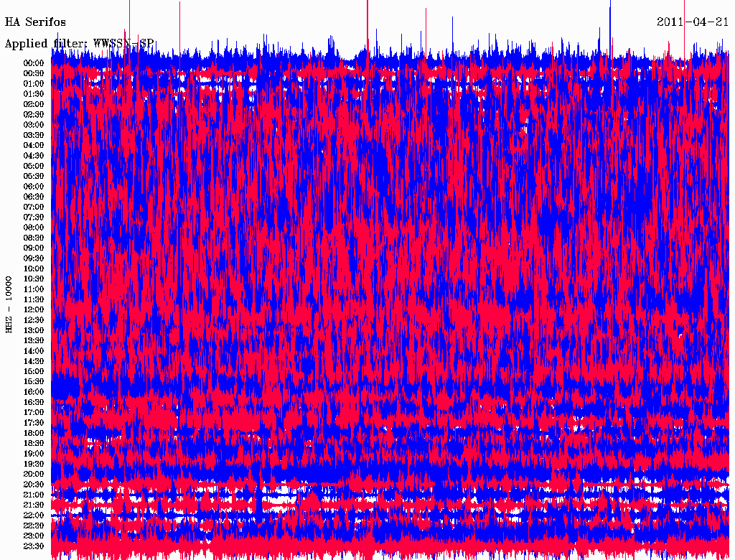Select the 21:30 time label
This screenshot has height=560, width=735.
[34, 505]
